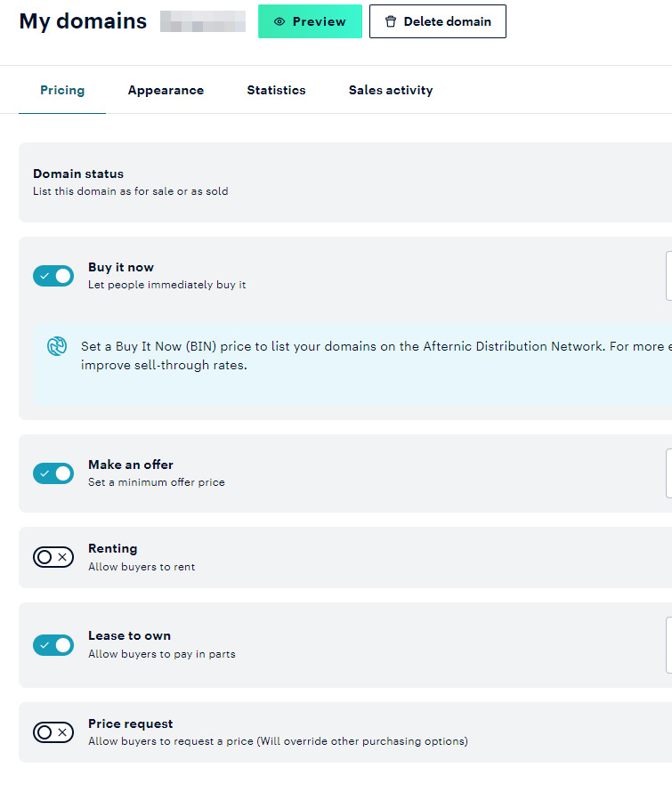This screenshot has height=800, width=672.
Task: Click the checkmark inside Make an offer switch
Action: (45, 473)
